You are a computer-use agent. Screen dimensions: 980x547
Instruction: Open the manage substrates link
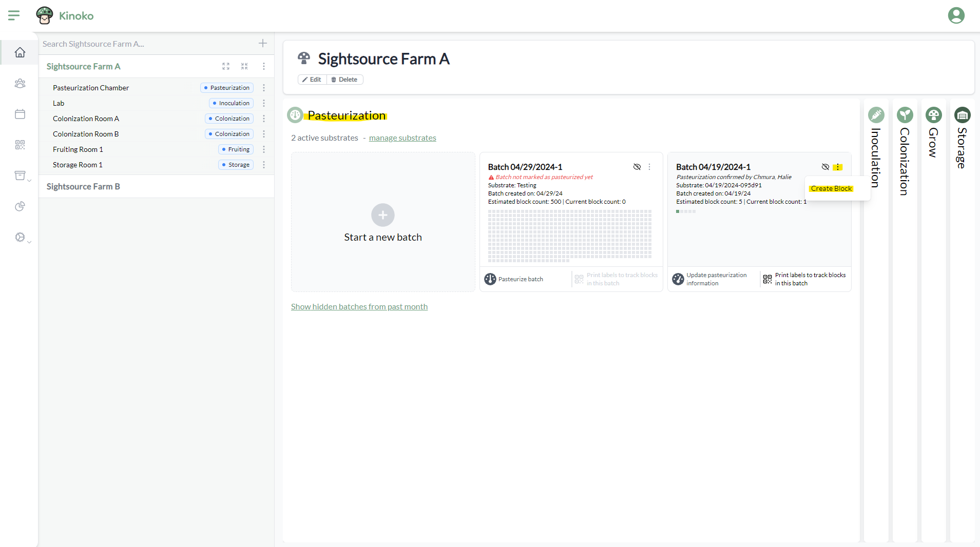click(x=402, y=138)
